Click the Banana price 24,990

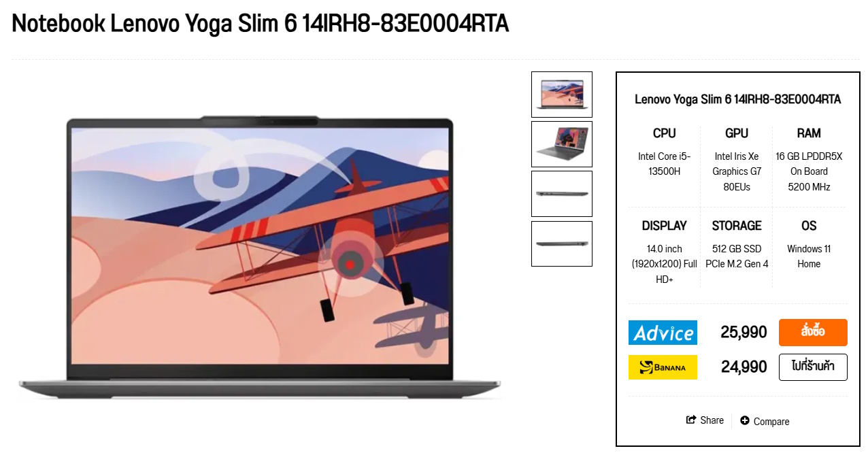tap(744, 367)
